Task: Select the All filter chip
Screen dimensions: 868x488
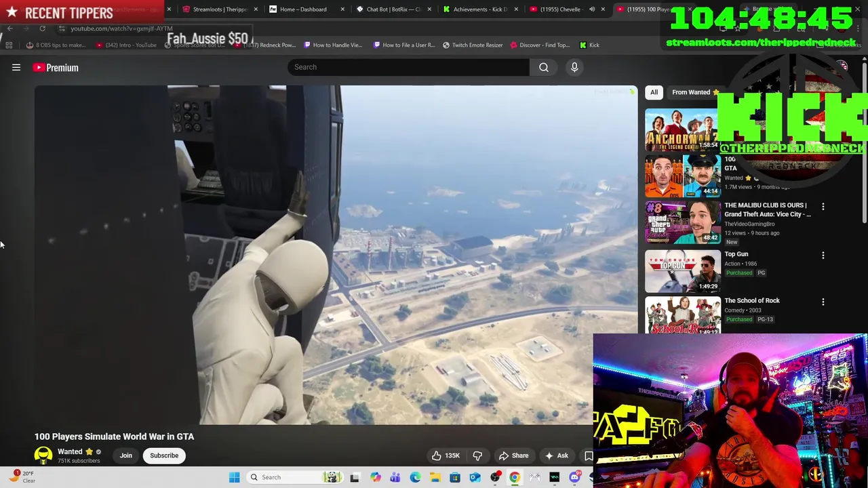Action: tap(654, 92)
